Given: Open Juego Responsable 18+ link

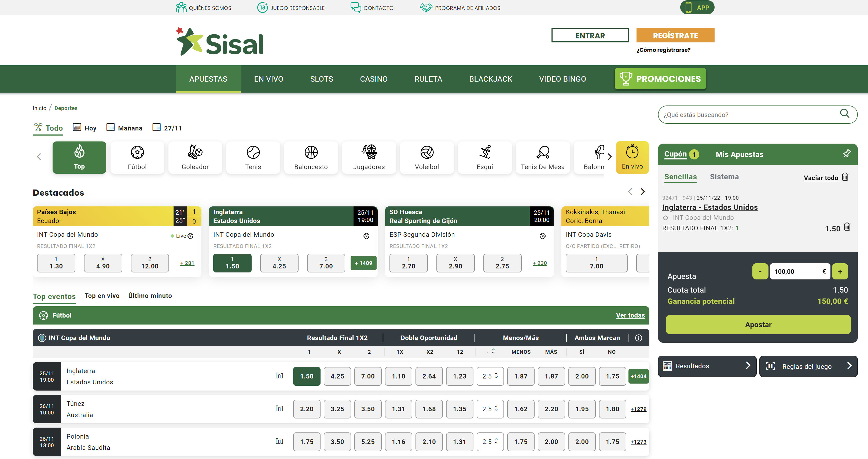Looking at the screenshot, I should click(x=291, y=8).
